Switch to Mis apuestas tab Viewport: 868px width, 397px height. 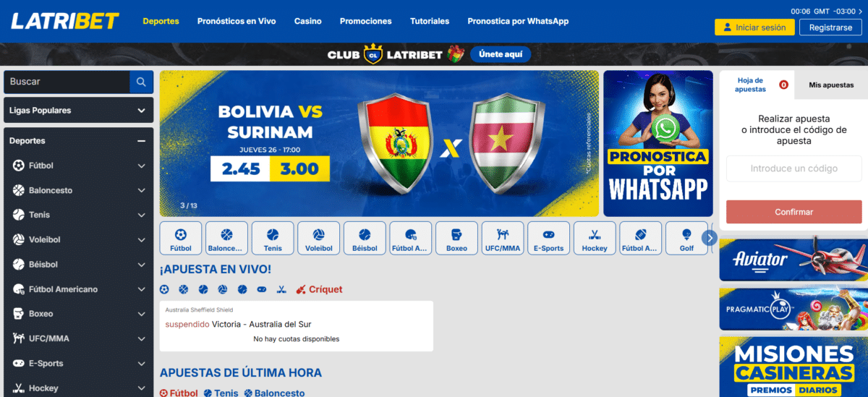pos(831,85)
